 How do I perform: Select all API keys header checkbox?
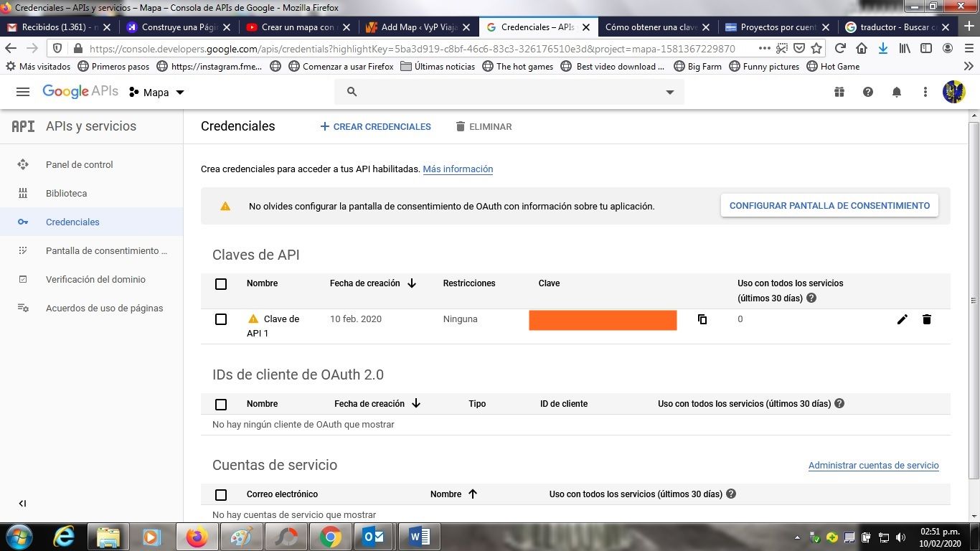[x=221, y=284]
